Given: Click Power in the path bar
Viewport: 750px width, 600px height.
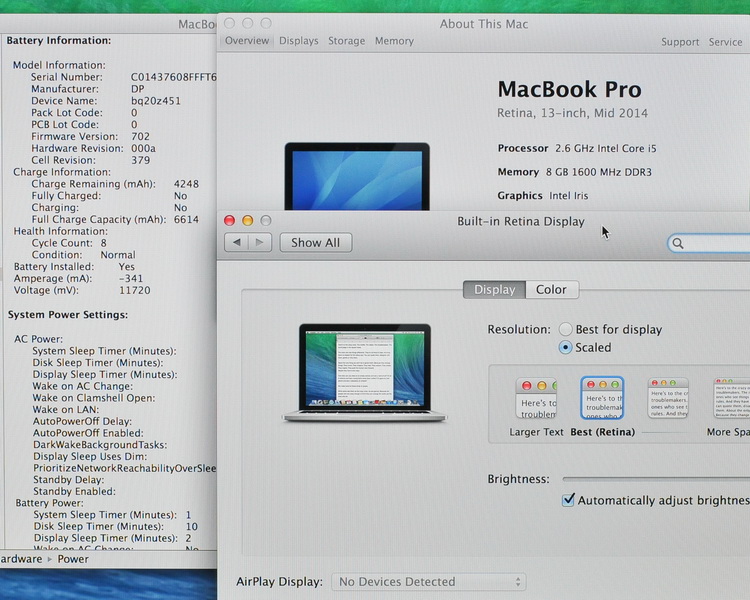Looking at the screenshot, I should [73, 559].
